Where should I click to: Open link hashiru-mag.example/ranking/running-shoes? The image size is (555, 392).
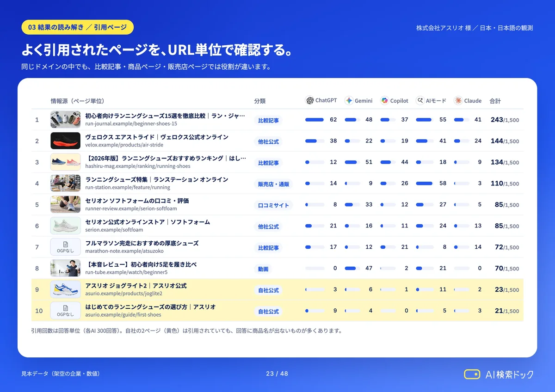pyautogui.click(x=138, y=166)
